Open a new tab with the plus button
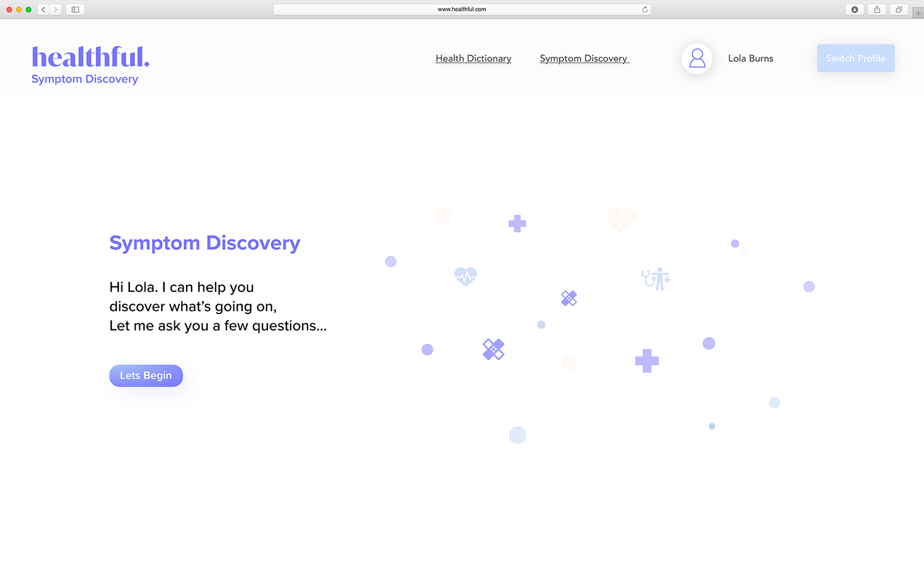This screenshot has height=577, width=924. [918, 13]
